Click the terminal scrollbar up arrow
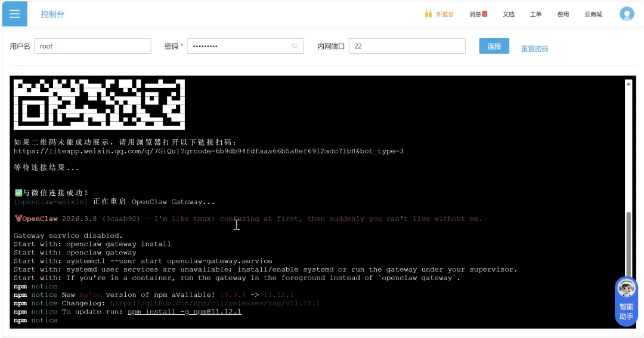644x338 pixels. coord(628,84)
